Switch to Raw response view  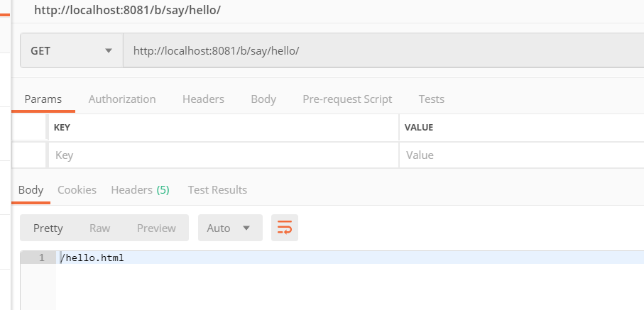click(99, 228)
